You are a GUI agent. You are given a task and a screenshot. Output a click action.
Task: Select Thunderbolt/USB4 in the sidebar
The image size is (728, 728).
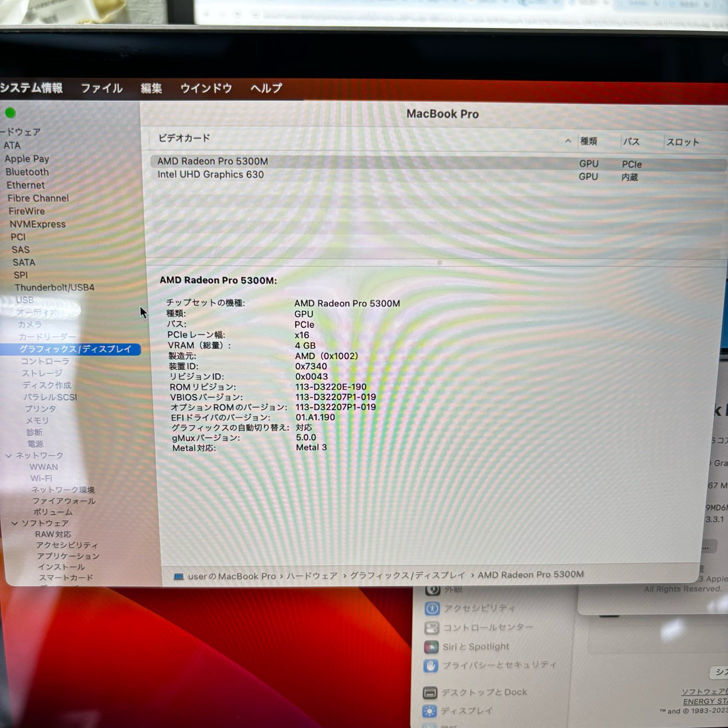point(54,287)
